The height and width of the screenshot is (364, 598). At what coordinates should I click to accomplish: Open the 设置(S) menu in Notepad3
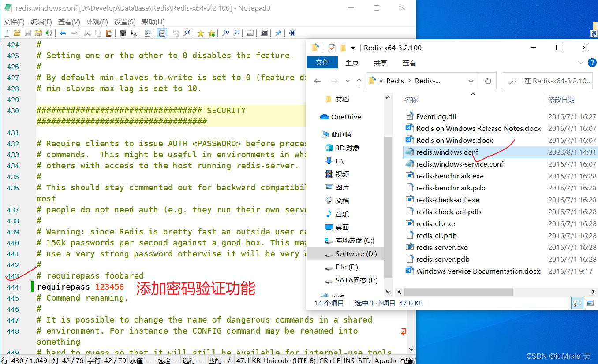[x=125, y=22]
